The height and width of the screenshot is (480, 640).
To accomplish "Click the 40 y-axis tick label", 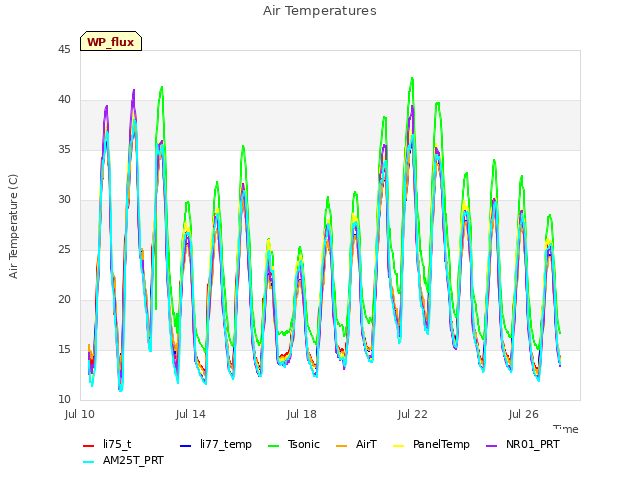I will click(x=64, y=100).
